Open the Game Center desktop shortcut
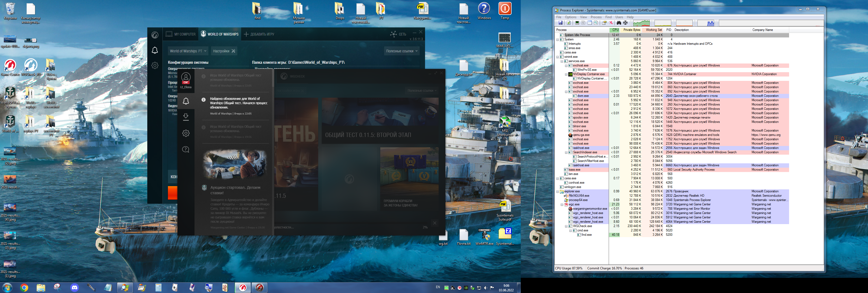The width and height of the screenshot is (868, 293). (x=10, y=68)
